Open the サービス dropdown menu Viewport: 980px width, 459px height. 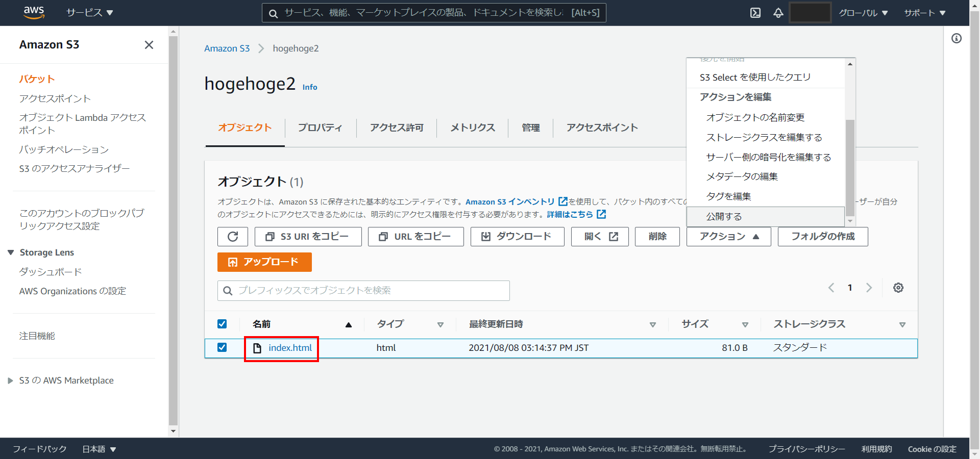click(90, 13)
